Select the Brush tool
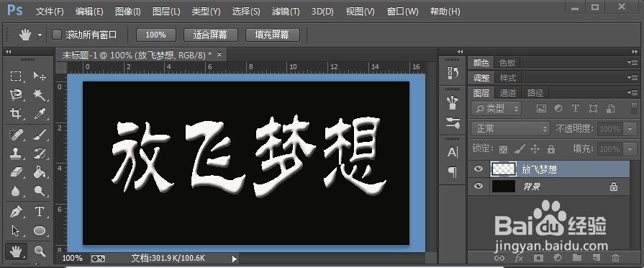This screenshot has width=644, height=268. pyautogui.click(x=40, y=135)
